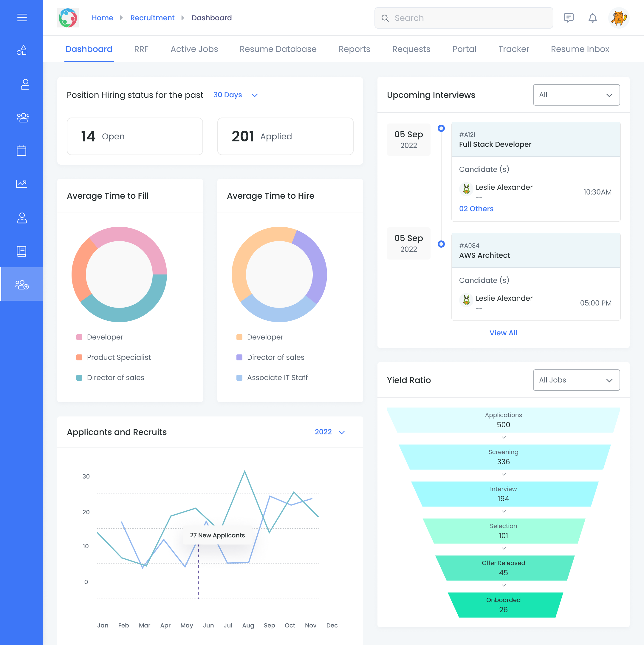Open the Reports tab
The height and width of the screenshot is (645, 644).
coord(354,49)
